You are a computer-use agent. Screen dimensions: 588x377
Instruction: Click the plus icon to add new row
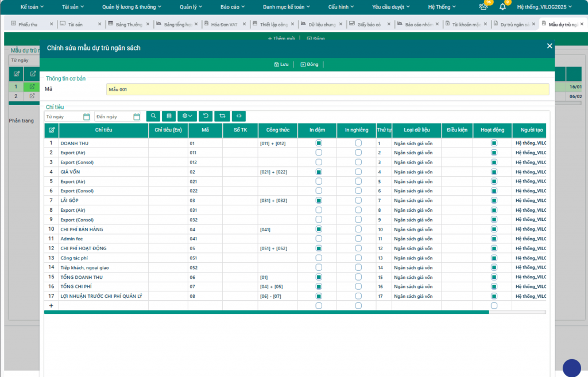(51, 306)
